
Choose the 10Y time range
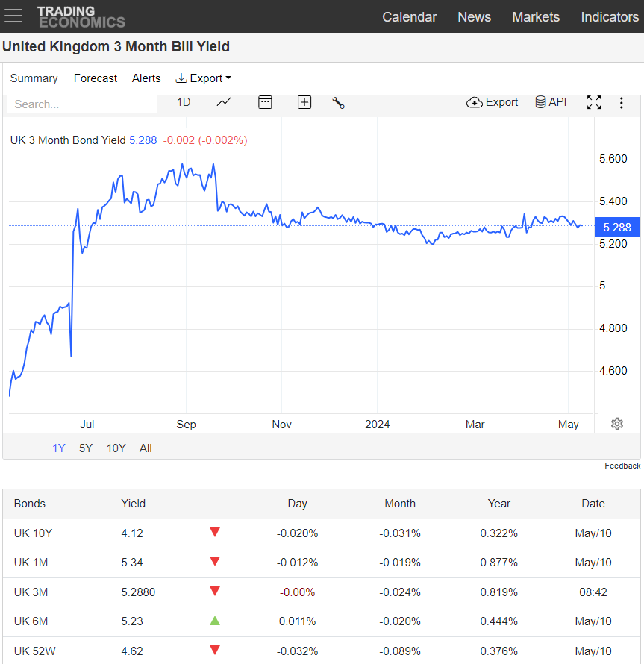116,448
